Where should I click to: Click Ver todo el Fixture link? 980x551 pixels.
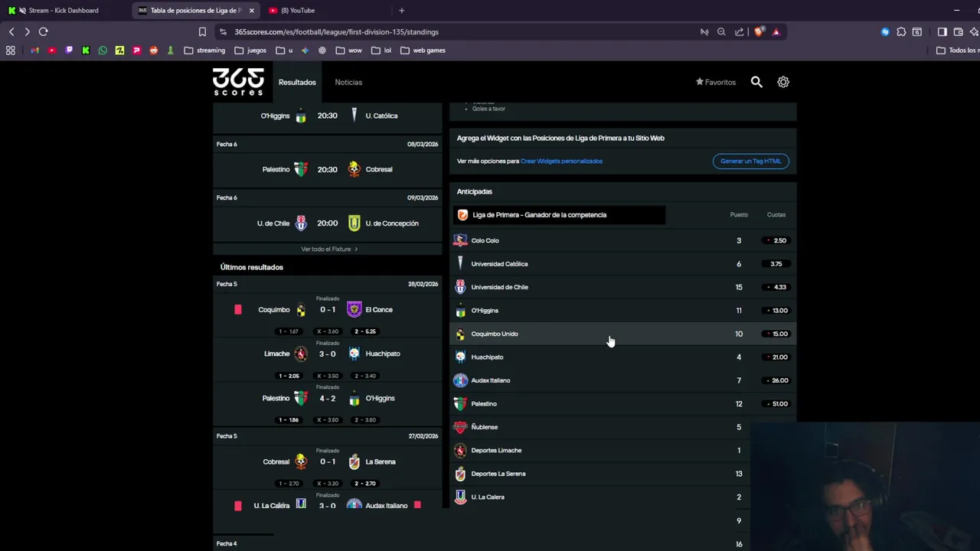pyautogui.click(x=329, y=249)
